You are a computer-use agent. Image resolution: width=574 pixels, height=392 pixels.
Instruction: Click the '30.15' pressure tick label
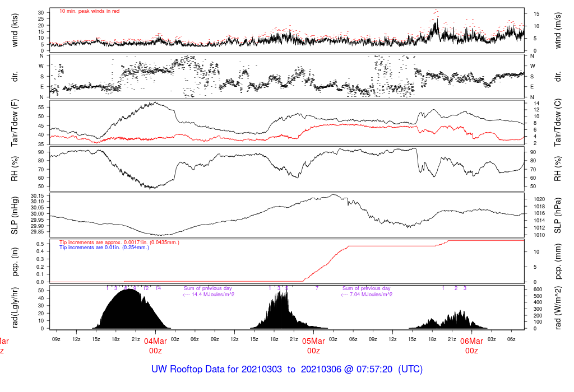click(37, 195)
